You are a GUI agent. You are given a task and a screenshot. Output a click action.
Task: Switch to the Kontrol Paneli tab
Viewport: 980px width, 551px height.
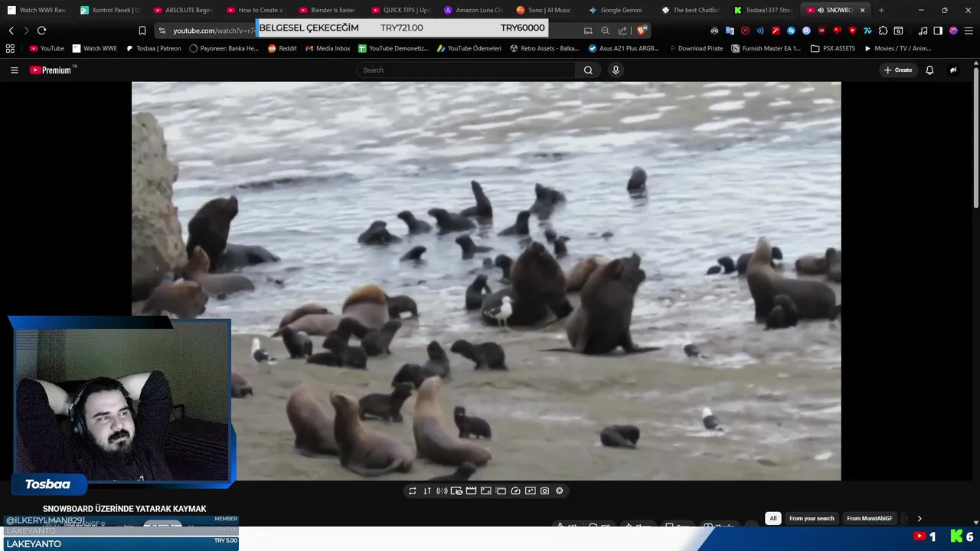click(x=109, y=10)
